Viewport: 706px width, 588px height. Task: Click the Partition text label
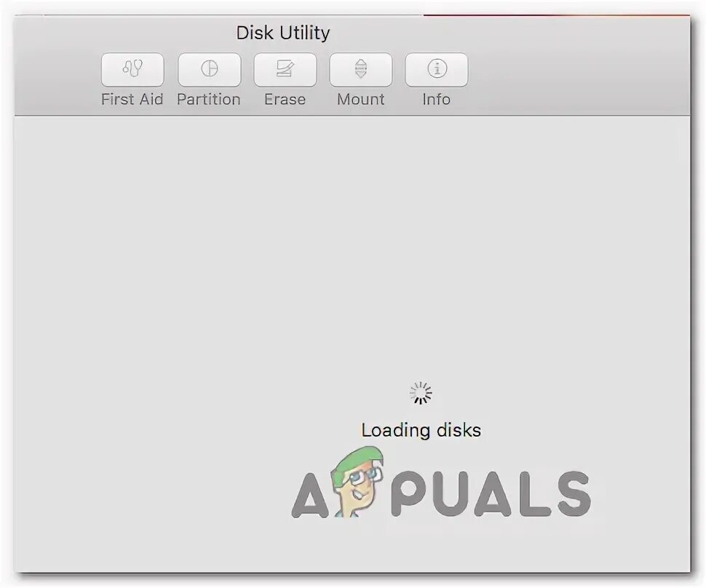pos(208,99)
